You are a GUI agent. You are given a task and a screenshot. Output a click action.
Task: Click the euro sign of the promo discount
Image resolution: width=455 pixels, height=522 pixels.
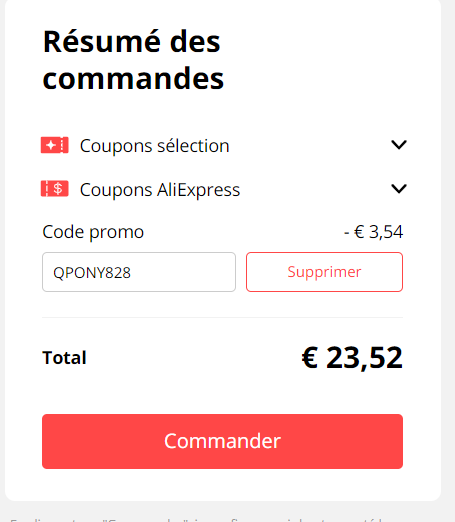pos(359,232)
